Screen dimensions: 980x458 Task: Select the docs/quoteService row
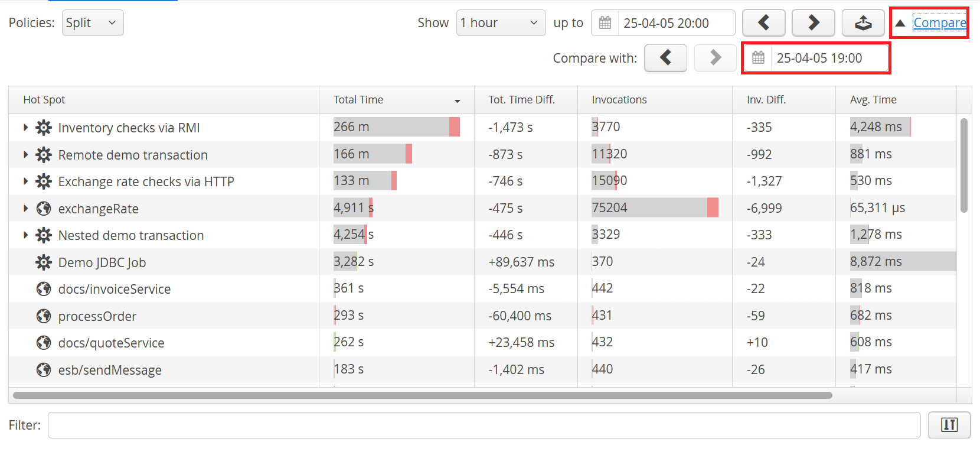[111, 343]
